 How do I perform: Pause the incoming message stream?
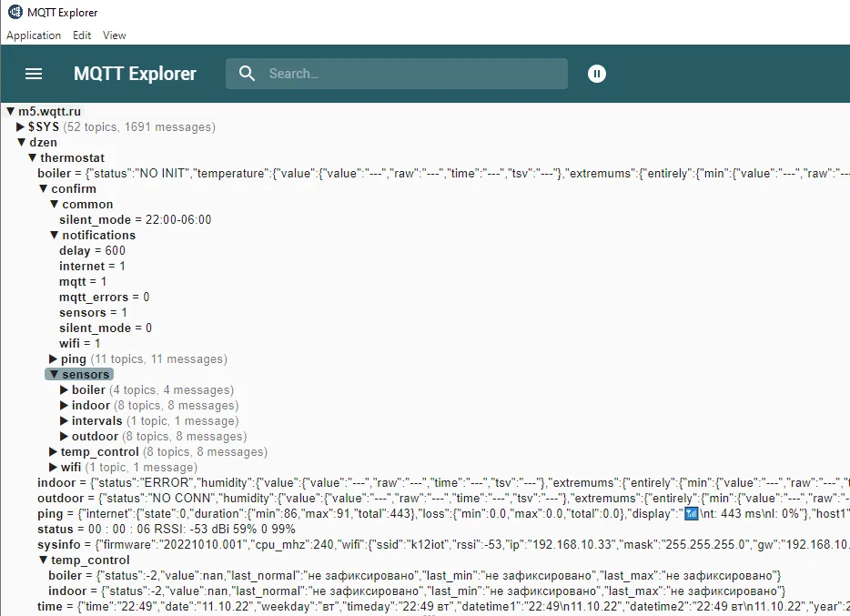point(596,74)
